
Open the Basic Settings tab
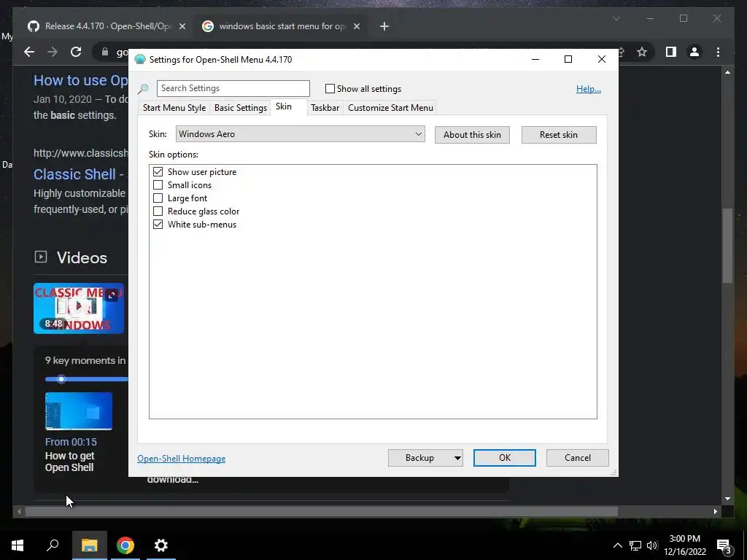(241, 108)
